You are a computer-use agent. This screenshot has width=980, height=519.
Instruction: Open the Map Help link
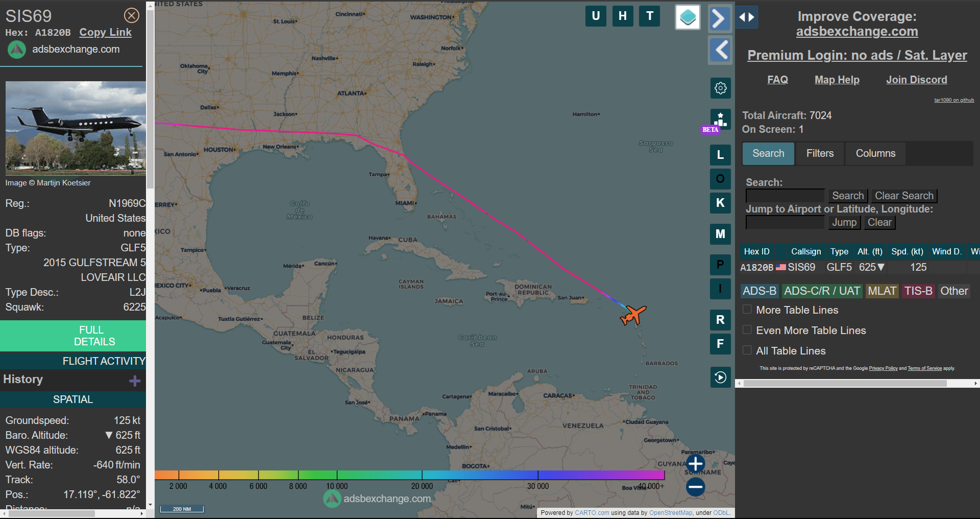pyautogui.click(x=837, y=80)
